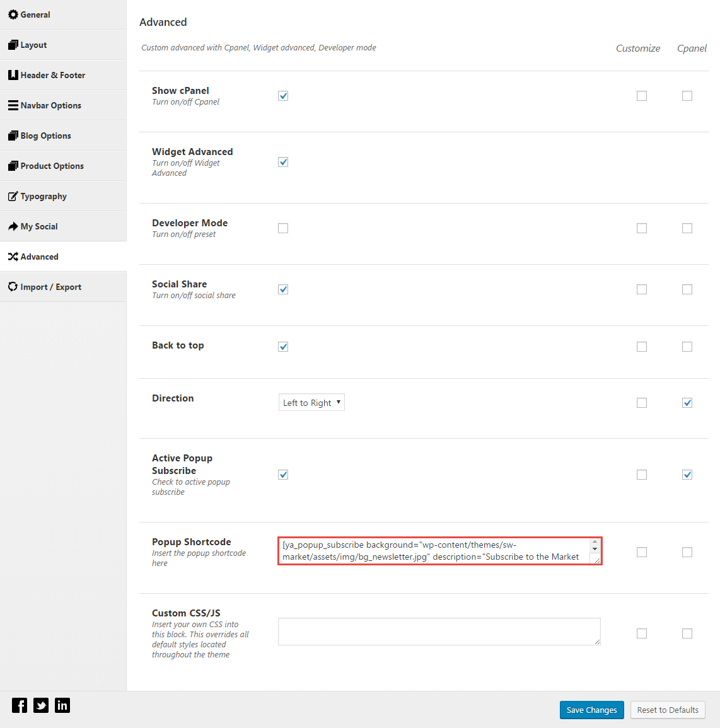Open Import / Export tab
Image resolution: width=720 pixels, height=728 pixels.
tap(63, 286)
